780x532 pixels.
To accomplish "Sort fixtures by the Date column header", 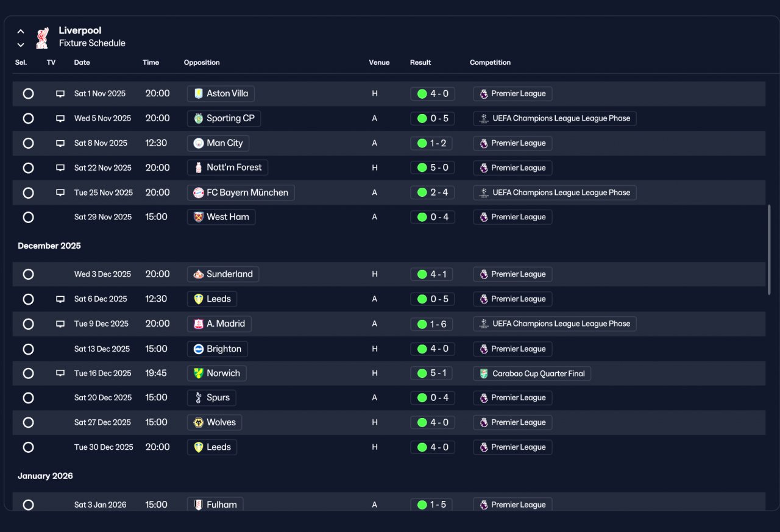I will click(x=82, y=63).
